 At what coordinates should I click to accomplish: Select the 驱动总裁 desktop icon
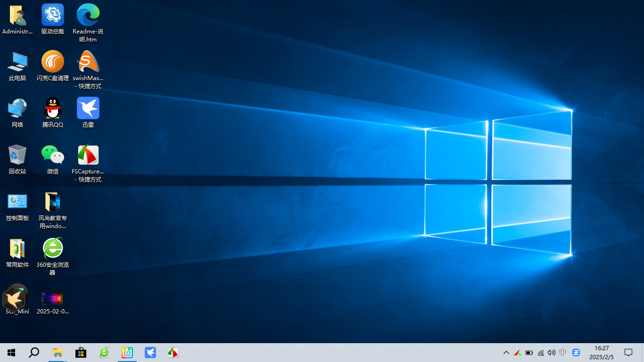click(53, 19)
